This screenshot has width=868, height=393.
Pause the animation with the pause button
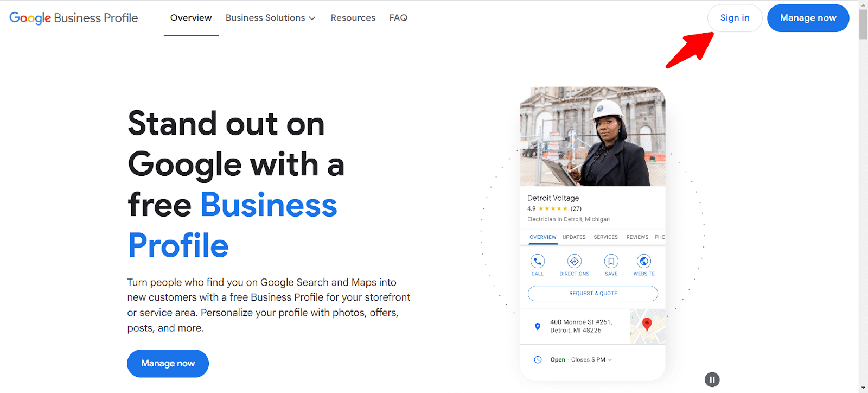click(712, 379)
